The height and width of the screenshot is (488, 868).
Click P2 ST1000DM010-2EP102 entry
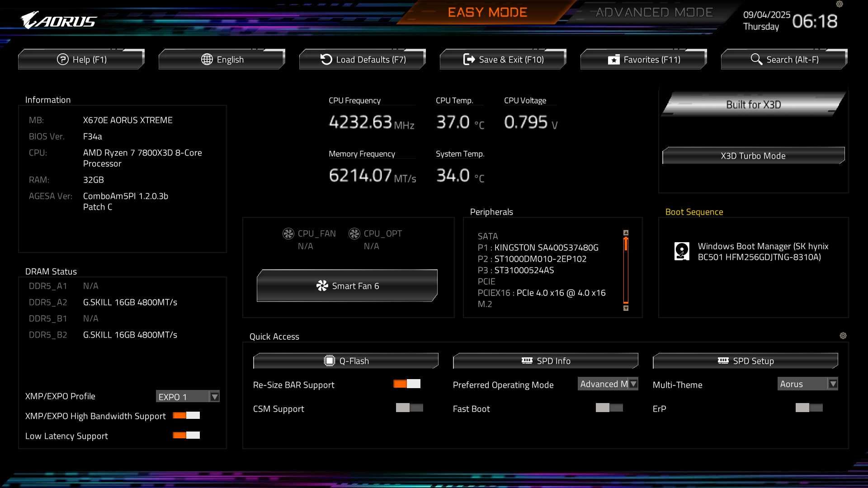(532, 259)
